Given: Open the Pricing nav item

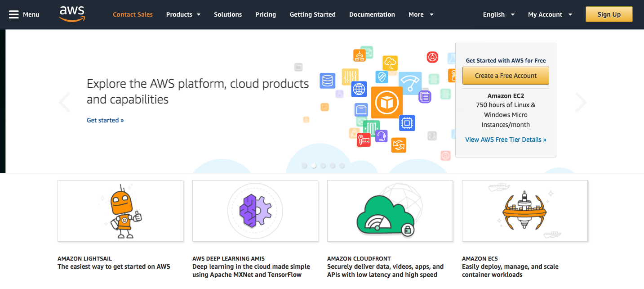Looking at the screenshot, I should [266, 14].
